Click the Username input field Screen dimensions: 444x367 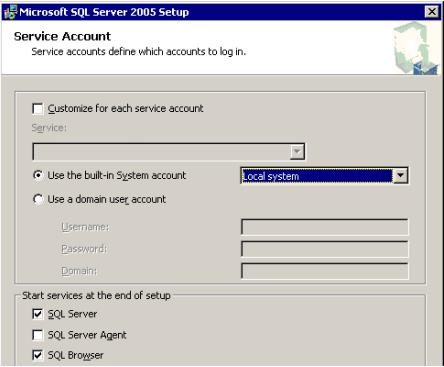pyautogui.click(x=324, y=227)
